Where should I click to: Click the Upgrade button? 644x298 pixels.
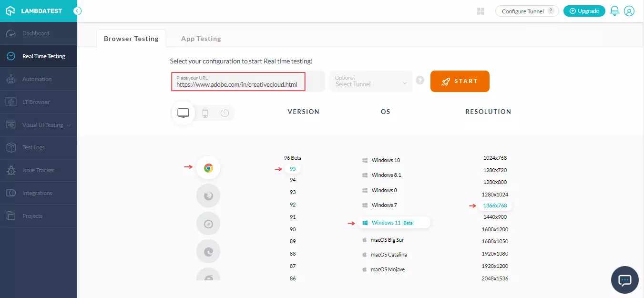coord(584,11)
